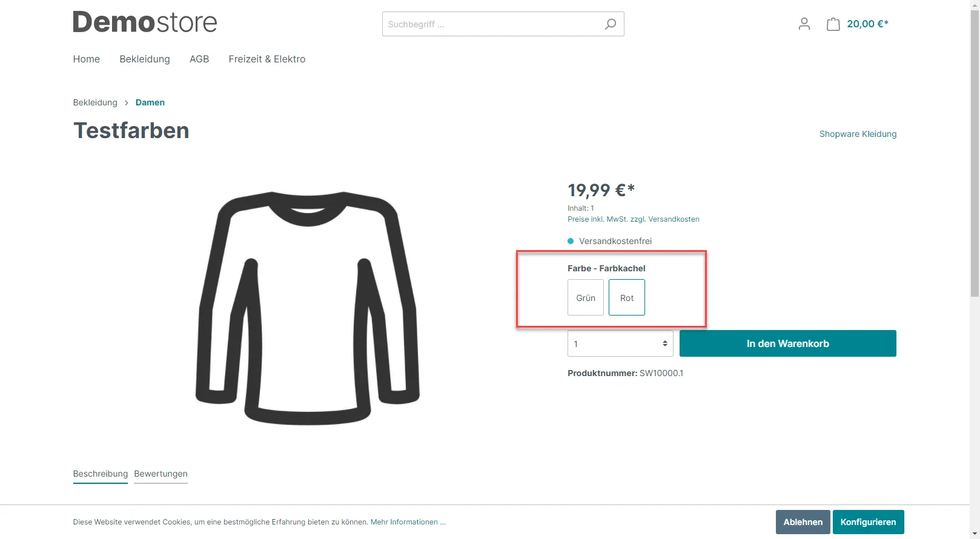Open the quantity dropdown
This screenshot has height=539, width=980.
point(620,343)
